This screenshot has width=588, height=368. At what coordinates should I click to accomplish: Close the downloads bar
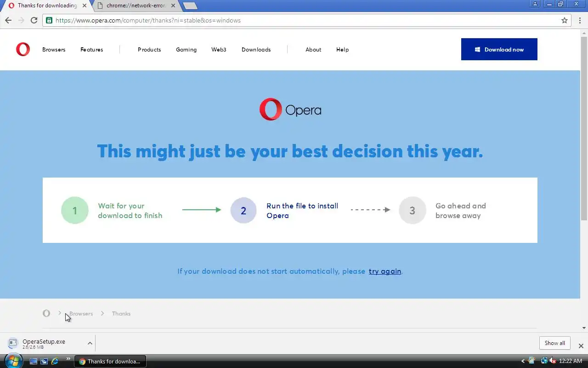tap(581, 345)
